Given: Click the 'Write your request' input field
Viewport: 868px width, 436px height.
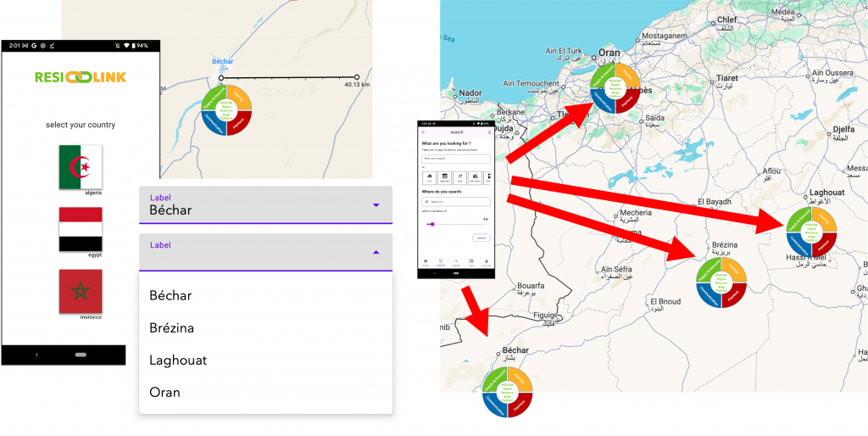Looking at the screenshot, I should (x=456, y=159).
